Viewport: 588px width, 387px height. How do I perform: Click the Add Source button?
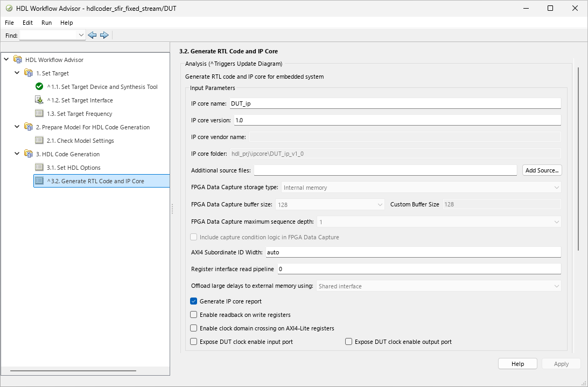pos(542,170)
